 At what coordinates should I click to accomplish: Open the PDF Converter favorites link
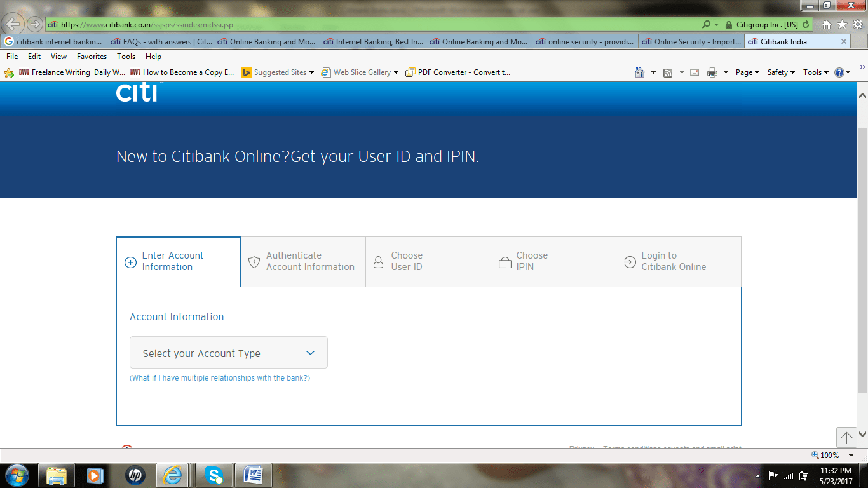[x=458, y=72]
